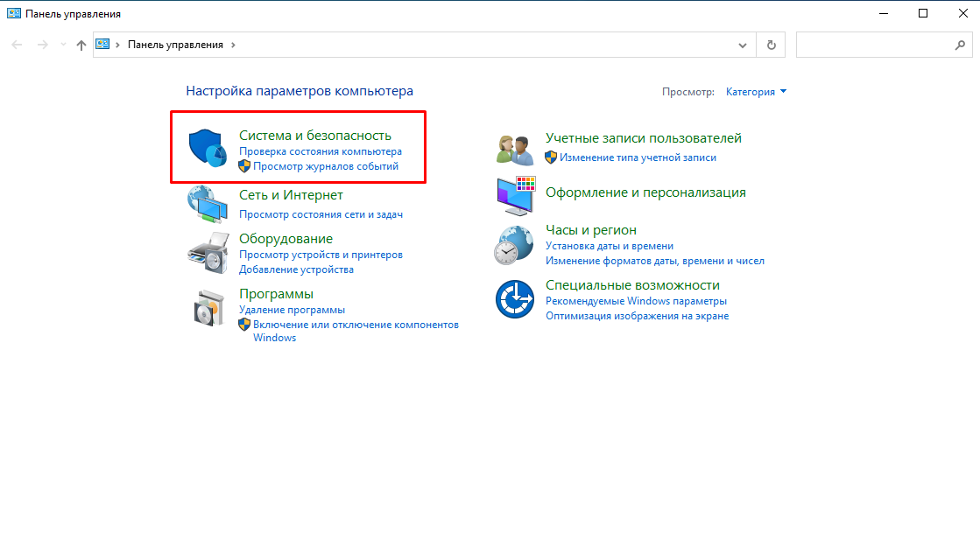Click Изменение типа учетной записи link
This screenshot has width=980, height=553.
(638, 157)
